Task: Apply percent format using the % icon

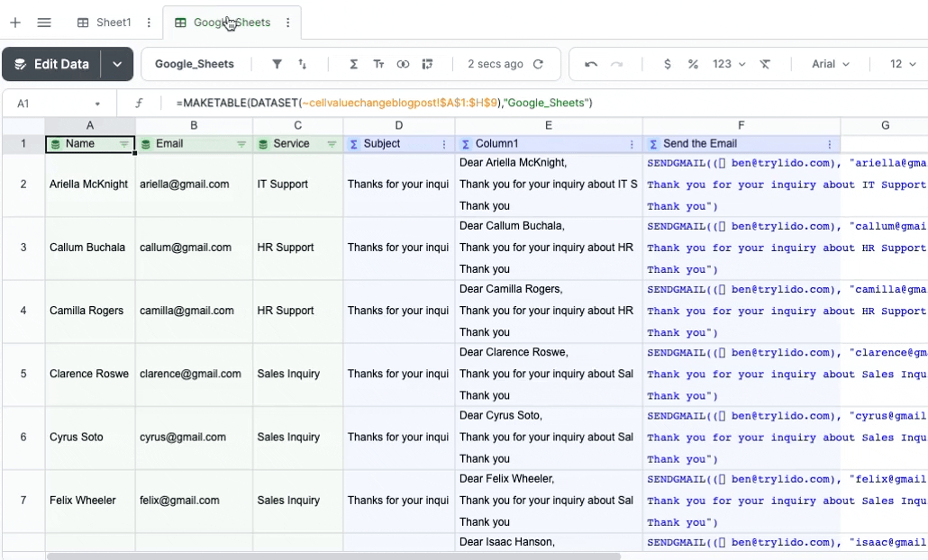Action: (692, 64)
